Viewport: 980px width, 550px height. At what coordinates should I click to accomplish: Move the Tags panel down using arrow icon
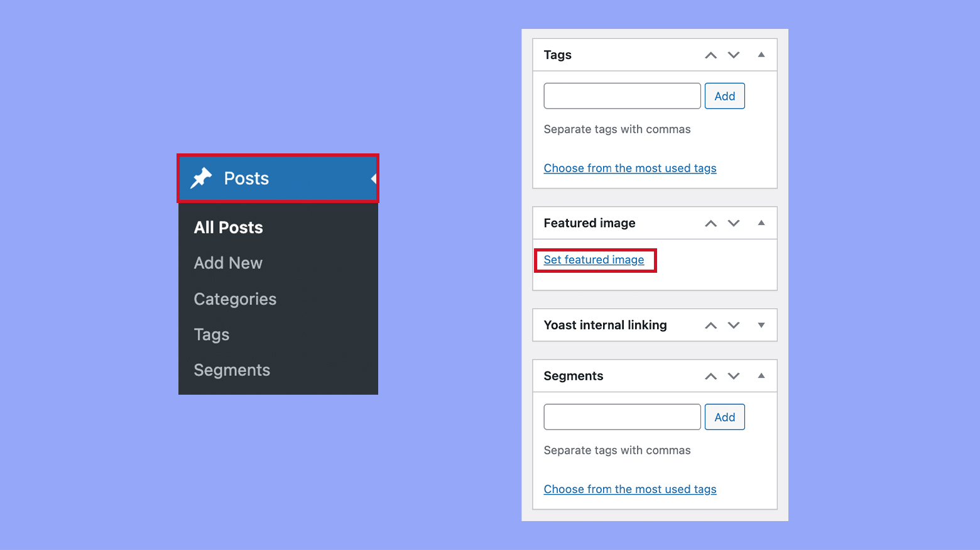coord(734,55)
